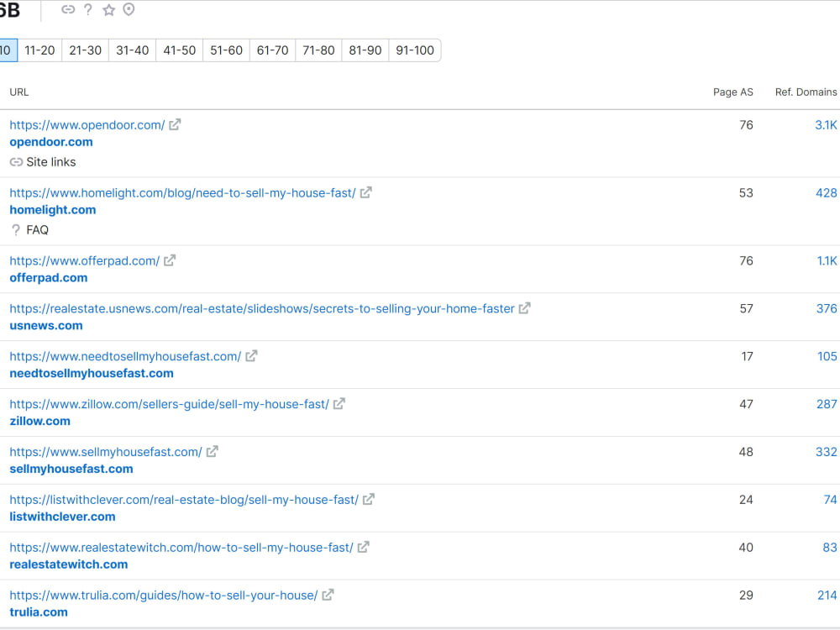
Task: Click the 287 ref domains value for zillow
Action: [827, 404]
